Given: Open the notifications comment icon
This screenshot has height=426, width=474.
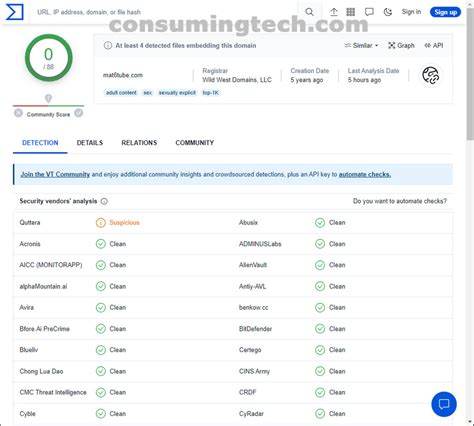Looking at the screenshot, I should pos(369,12).
